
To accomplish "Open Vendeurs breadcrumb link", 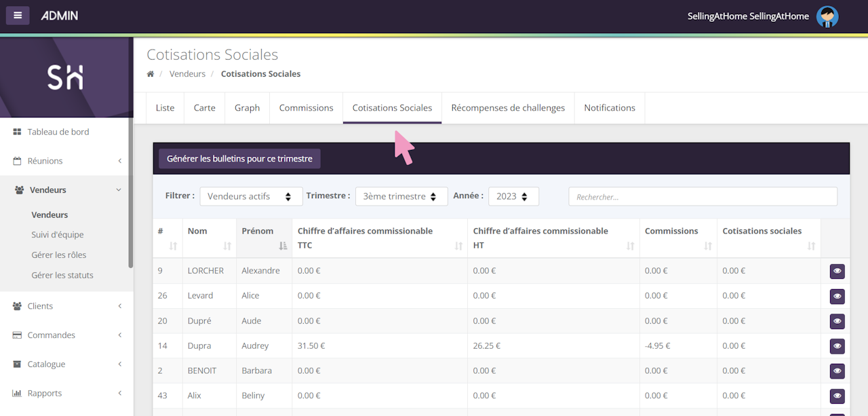I will [187, 74].
